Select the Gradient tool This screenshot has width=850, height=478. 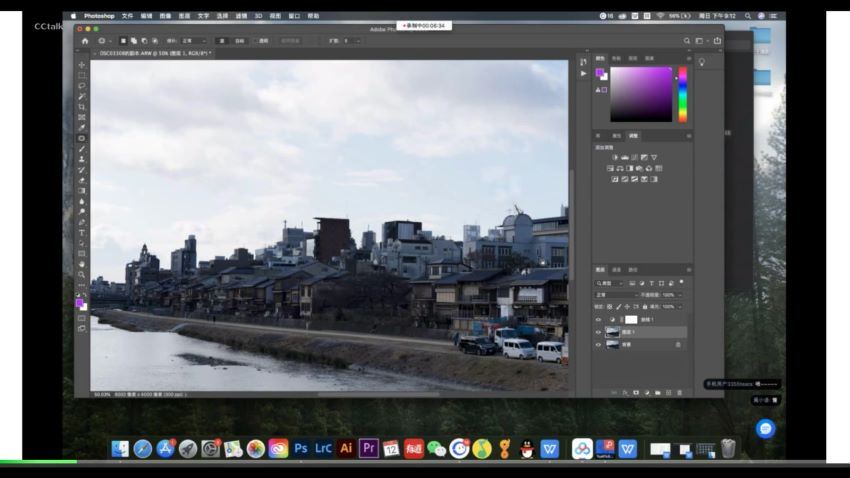[82, 191]
